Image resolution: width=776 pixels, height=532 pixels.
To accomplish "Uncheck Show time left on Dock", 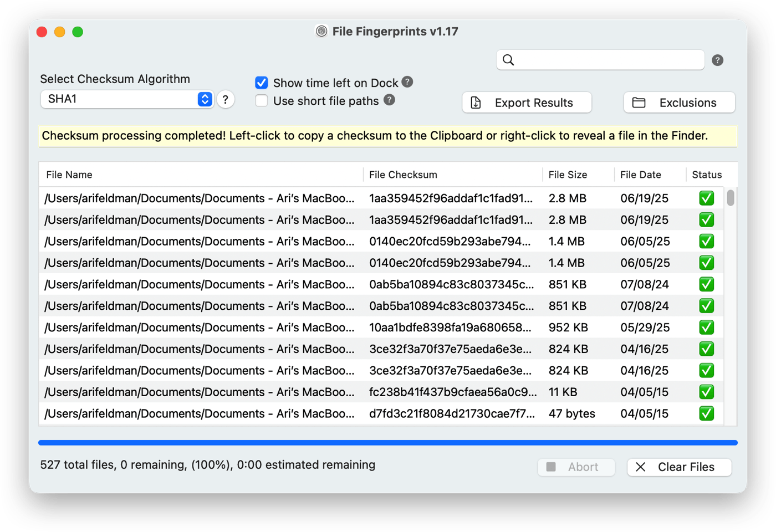I will tap(261, 82).
